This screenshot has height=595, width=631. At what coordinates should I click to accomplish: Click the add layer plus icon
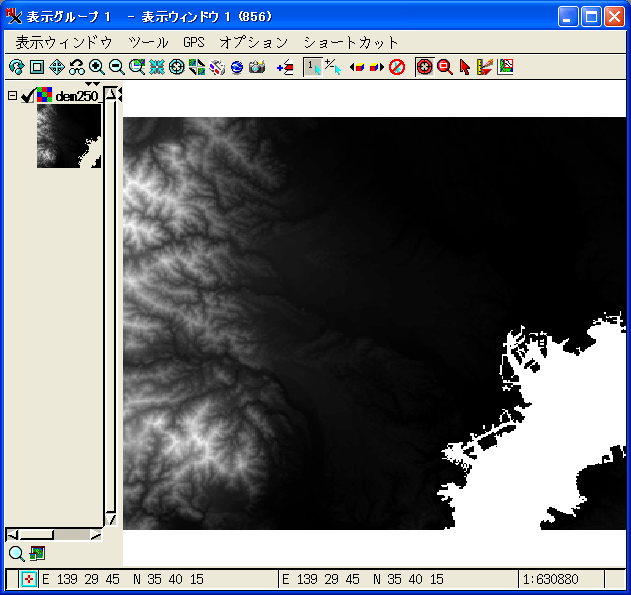pos(285,67)
